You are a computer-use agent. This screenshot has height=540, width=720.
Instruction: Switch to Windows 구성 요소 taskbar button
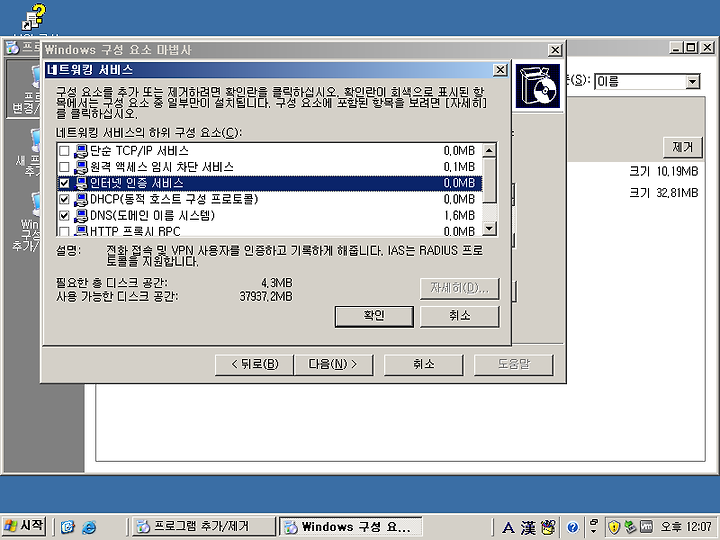[350, 526]
